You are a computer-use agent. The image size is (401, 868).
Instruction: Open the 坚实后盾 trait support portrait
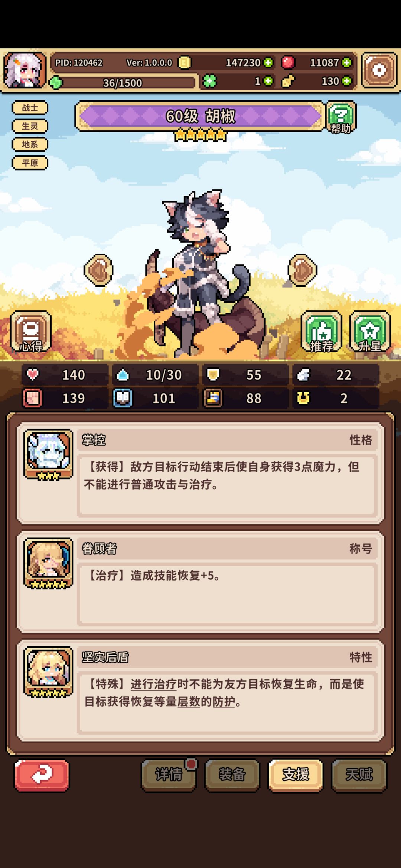click(48, 672)
